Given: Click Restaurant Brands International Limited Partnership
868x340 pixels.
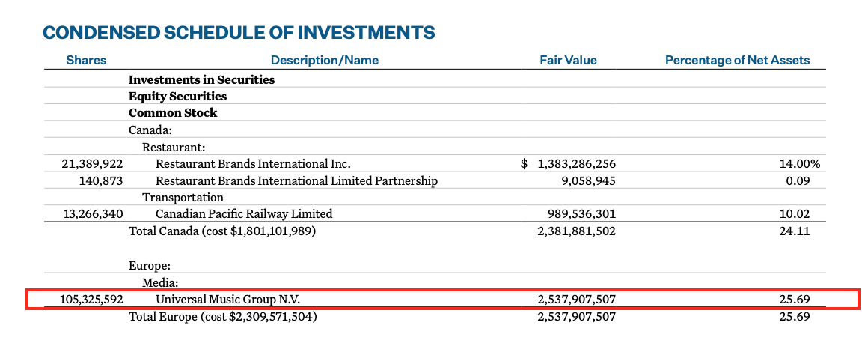Looking at the screenshot, I should click(x=296, y=180).
